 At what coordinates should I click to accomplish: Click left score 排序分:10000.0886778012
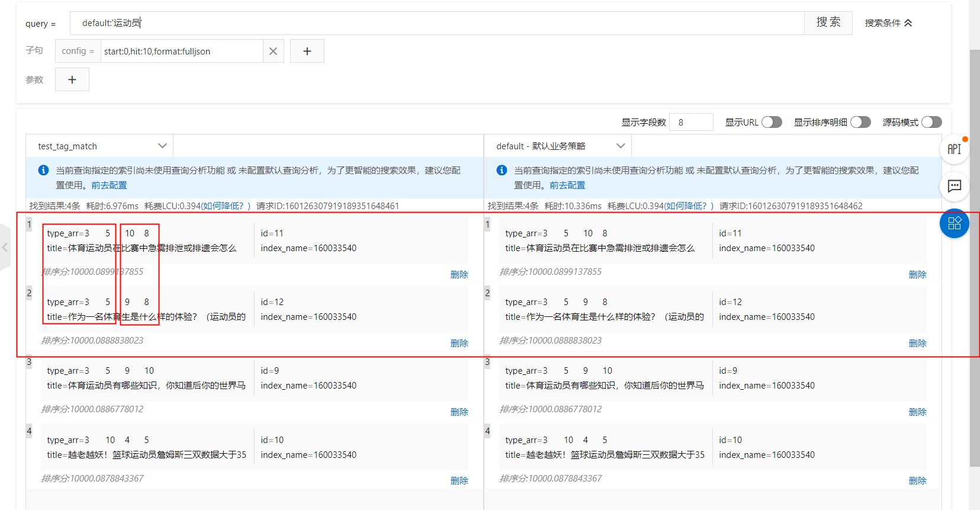92,409
